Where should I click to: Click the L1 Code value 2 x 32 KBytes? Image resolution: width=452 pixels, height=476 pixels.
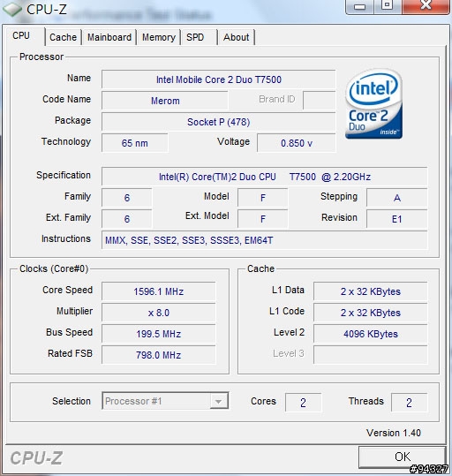(x=371, y=313)
